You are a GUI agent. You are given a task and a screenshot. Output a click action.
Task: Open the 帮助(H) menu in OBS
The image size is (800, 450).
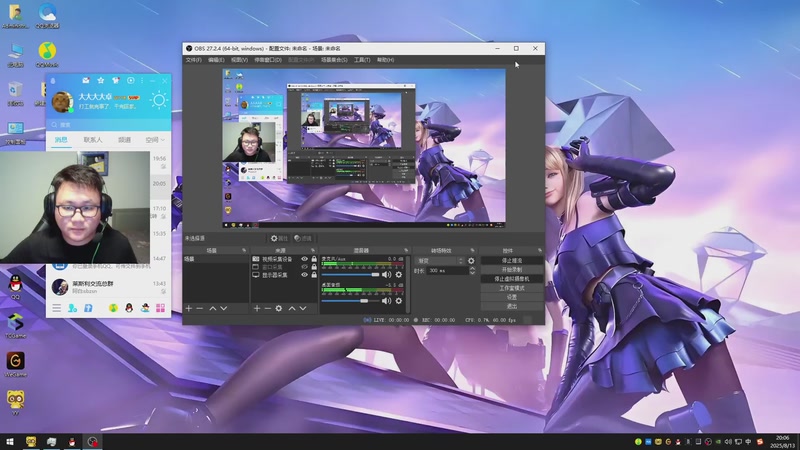[x=385, y=60]
